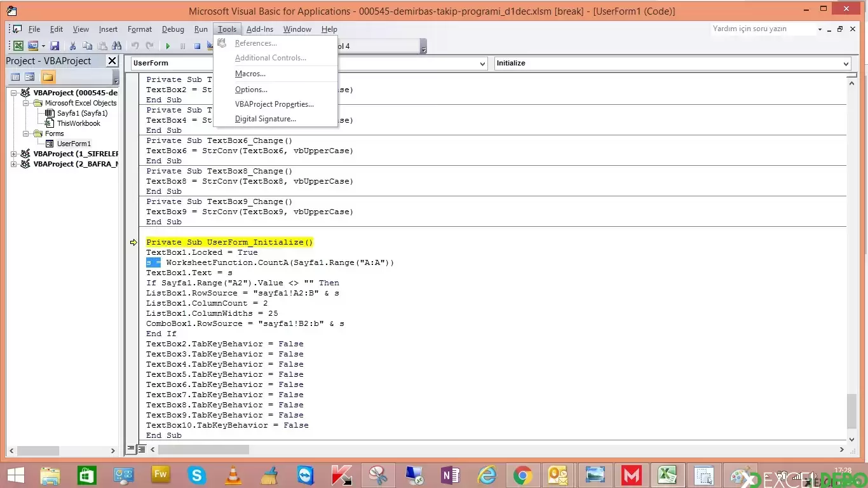Viewport: 868px width, 488px height.
Task: Click the Find binoculars icon
Action: pos(116,46)
